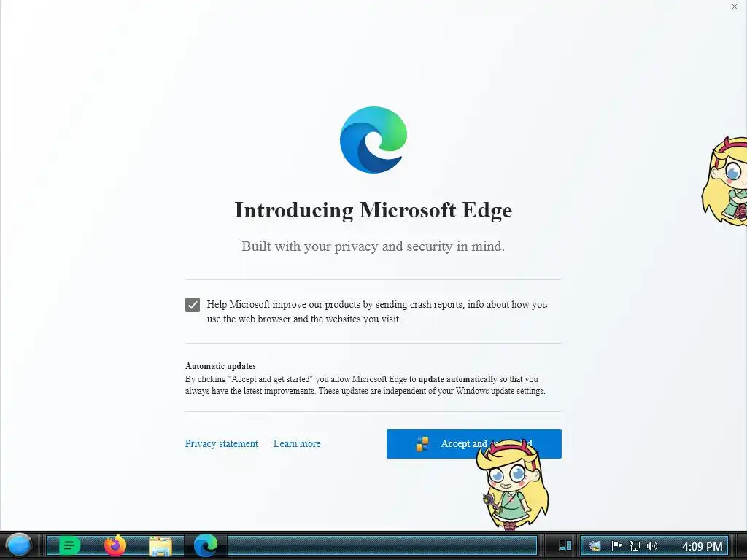Click the Introducing Microsoft Edge heading
The width and height of the screenshot is (747, 560).
(x=373, y=210)
